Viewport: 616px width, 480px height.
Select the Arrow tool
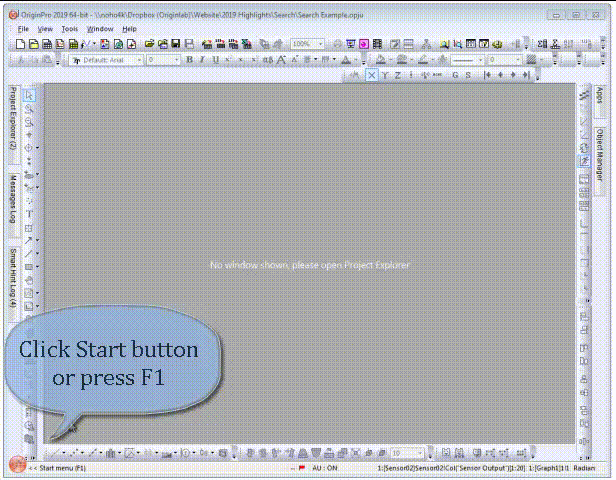coord(28,240)
